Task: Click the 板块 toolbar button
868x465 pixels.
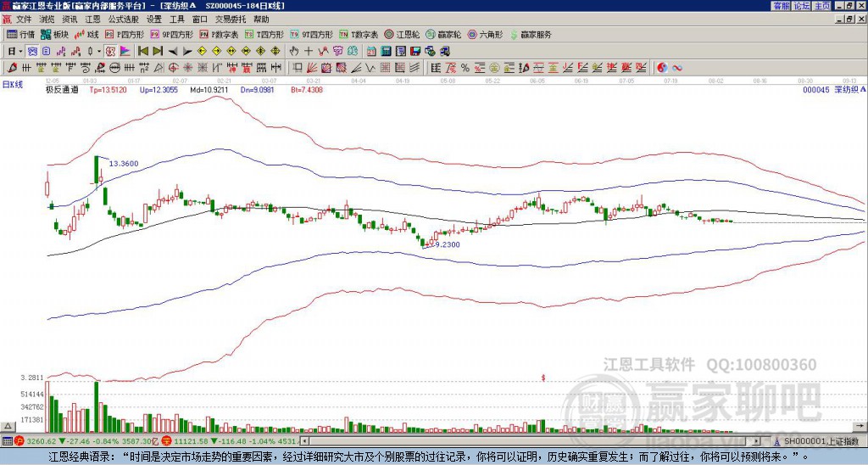Action: click(x=53, y=34)
